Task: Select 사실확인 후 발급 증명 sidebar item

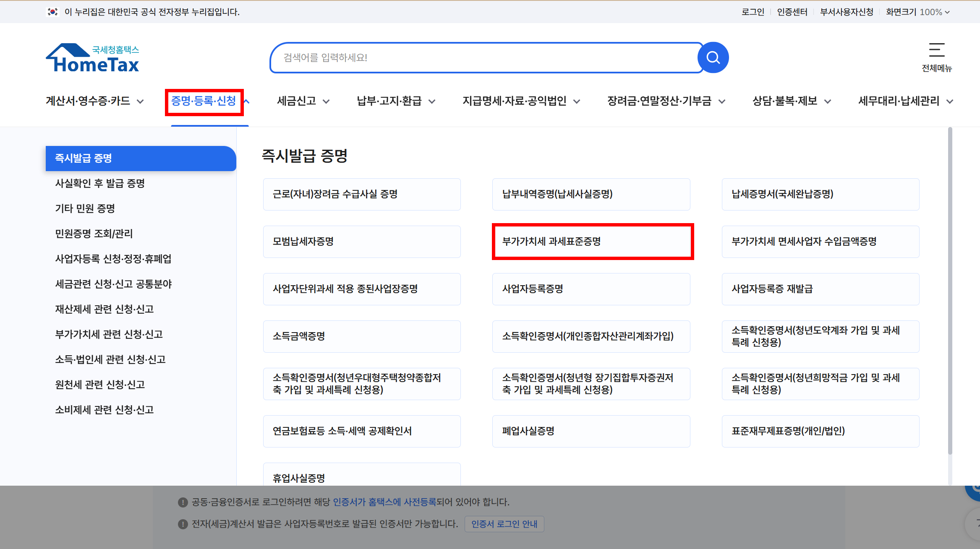Action: 100,183
